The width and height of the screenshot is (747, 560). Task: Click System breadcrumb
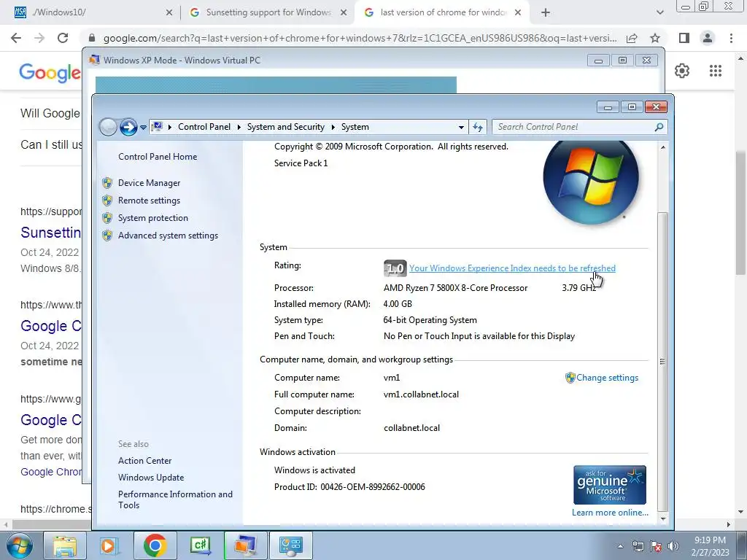coord(355,127)
